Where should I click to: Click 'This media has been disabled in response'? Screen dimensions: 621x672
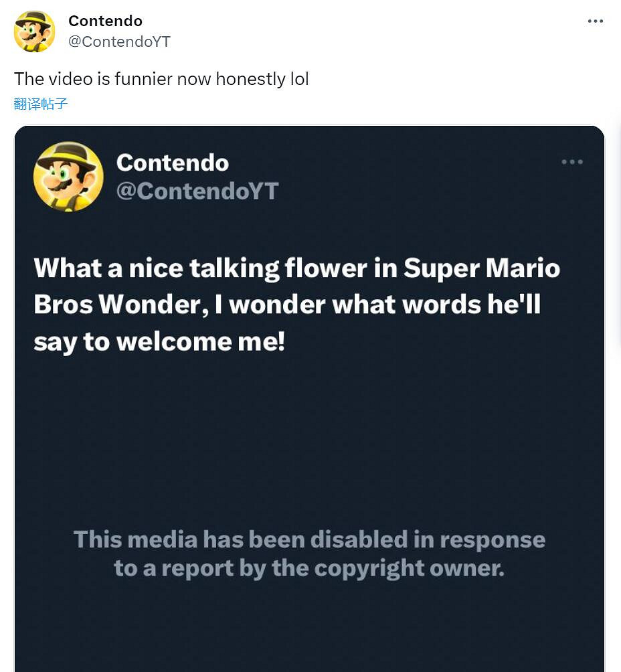tap(309, 539)
